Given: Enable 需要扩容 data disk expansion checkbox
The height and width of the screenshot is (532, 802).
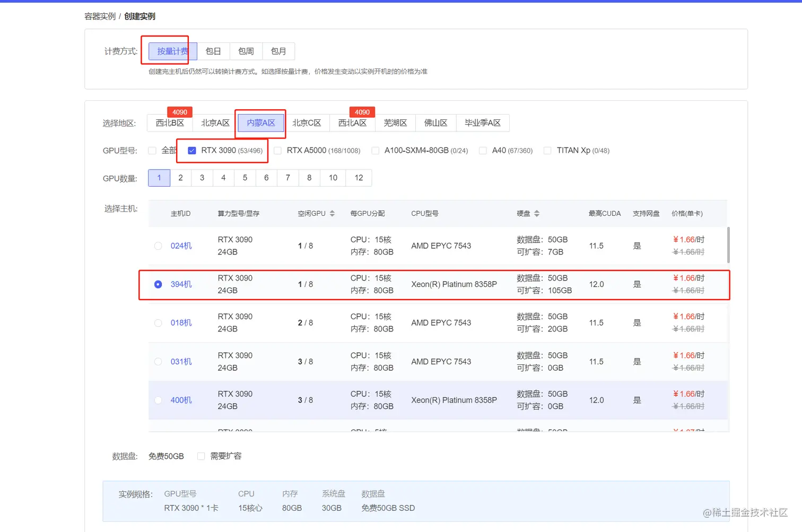Looking at the screenshot, I should coord(201,456).
